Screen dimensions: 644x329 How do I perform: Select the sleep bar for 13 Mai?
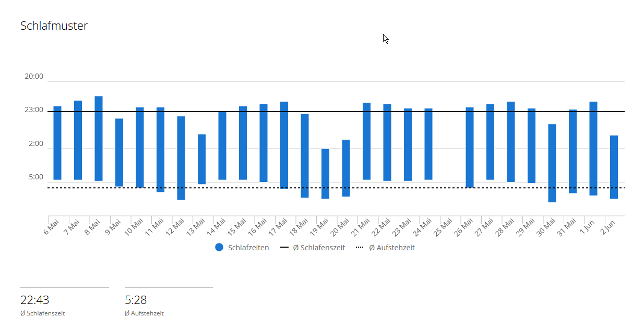coord(201,159)
